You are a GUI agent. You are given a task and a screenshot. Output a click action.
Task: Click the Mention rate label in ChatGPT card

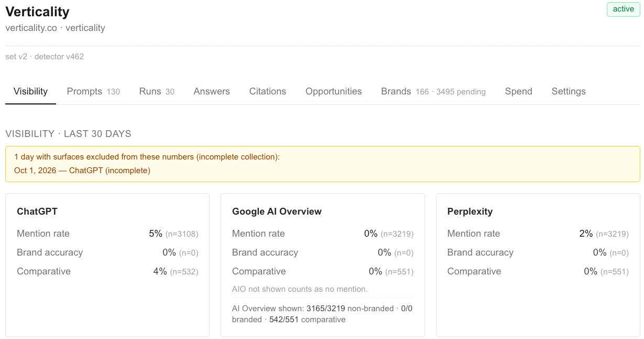[x=43, y=234]
